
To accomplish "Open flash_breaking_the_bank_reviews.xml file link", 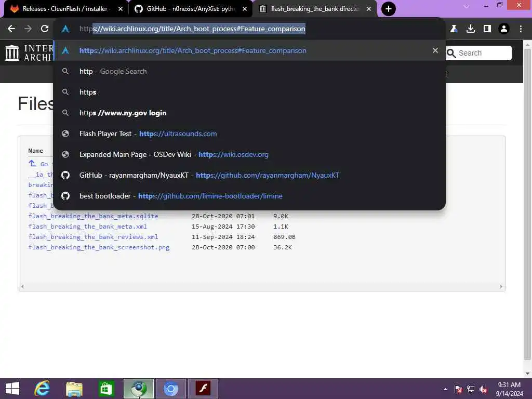I will point(94,237).
